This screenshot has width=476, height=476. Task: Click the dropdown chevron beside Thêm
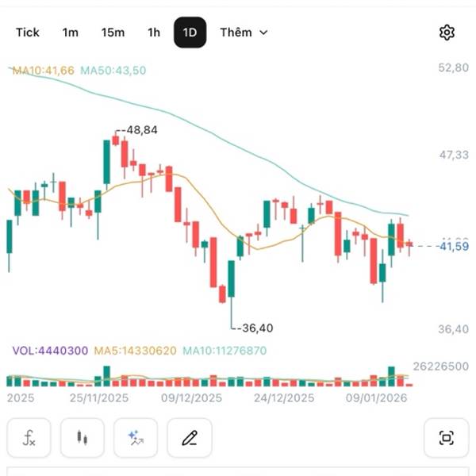[x=264, y=33]
